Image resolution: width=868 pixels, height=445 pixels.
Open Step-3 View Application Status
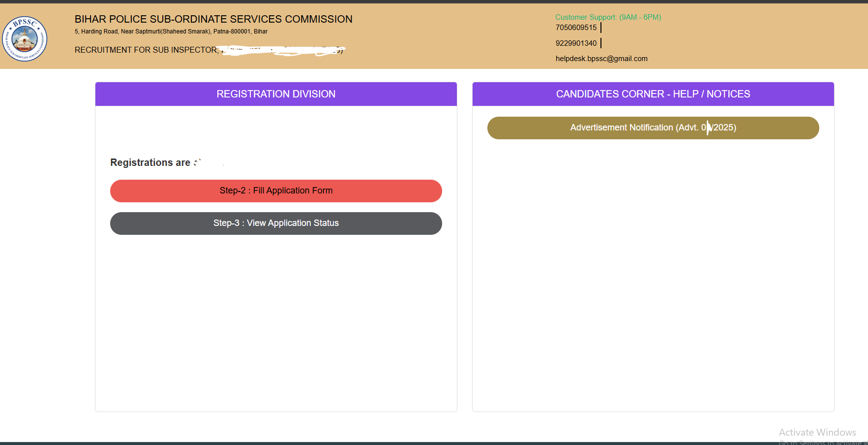point(276,223)
